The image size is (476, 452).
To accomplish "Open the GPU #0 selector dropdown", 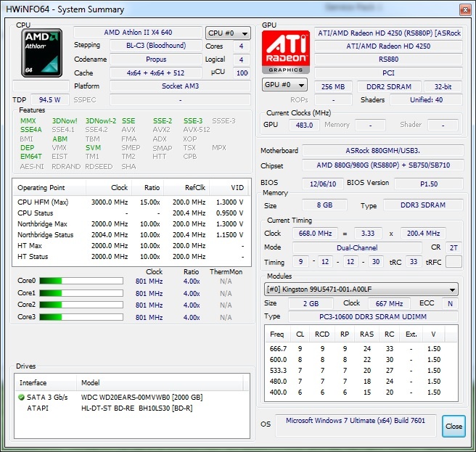I will click(284, 85).
